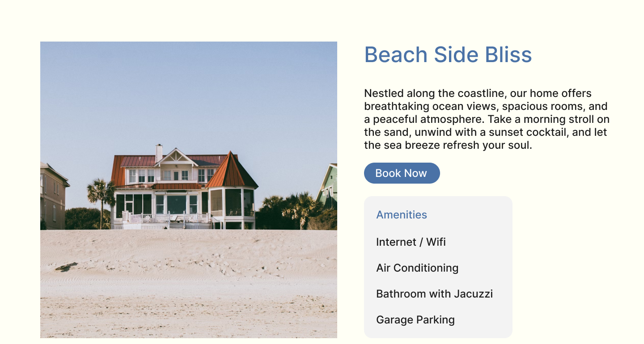This screenshot has height=344, width=644.
Task: Click the sandy beach area in the photo
Action: coord(189,284)
